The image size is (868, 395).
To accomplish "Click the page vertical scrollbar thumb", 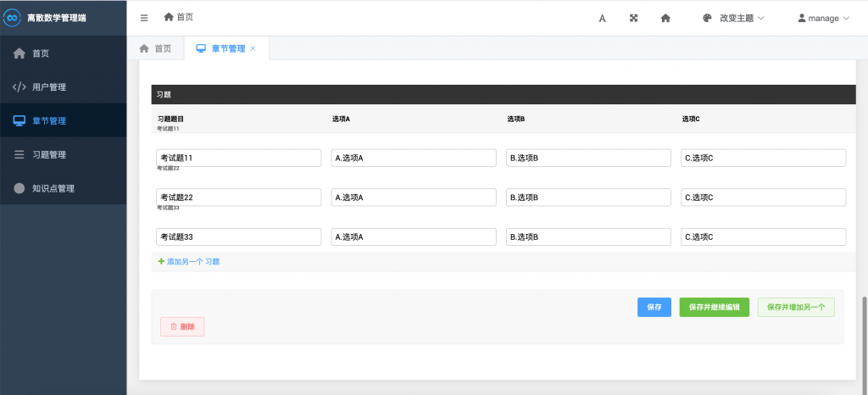I will click(x=865, y=344).
